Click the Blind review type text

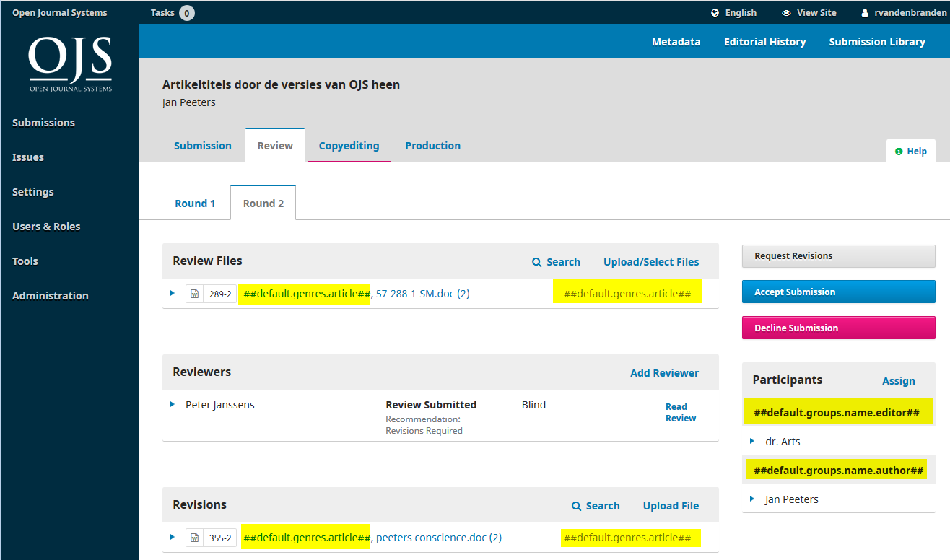[533, 405]
